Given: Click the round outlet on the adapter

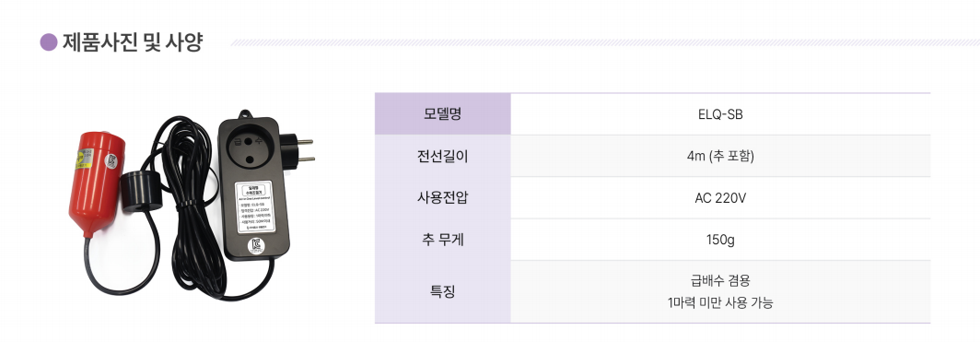Looking at the screenshot, I should [246, 150].
